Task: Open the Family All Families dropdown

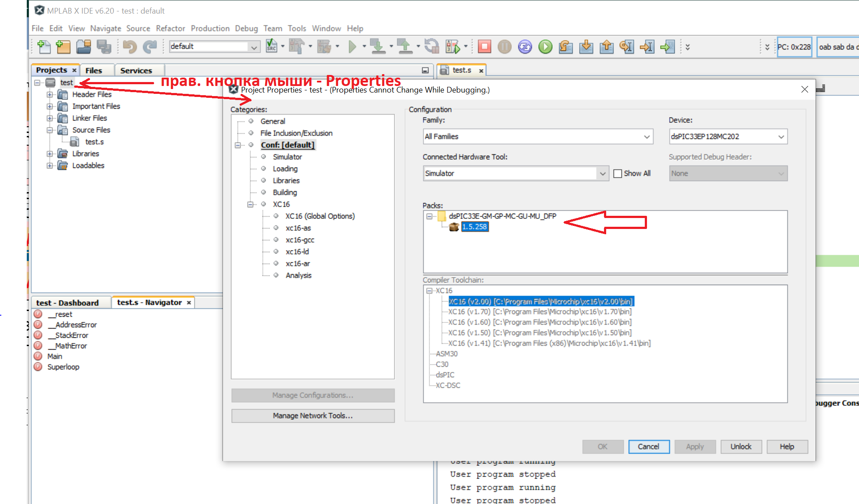Action: [647, 136]
